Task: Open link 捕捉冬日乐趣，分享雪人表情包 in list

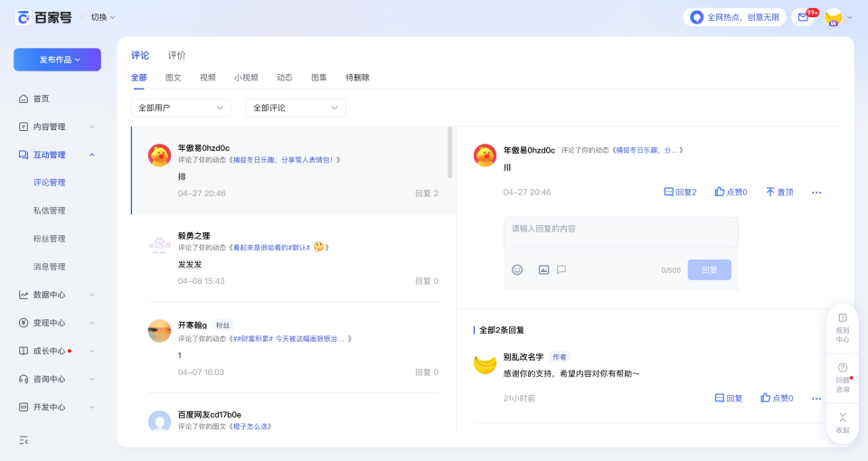Action: click(284, 160)
